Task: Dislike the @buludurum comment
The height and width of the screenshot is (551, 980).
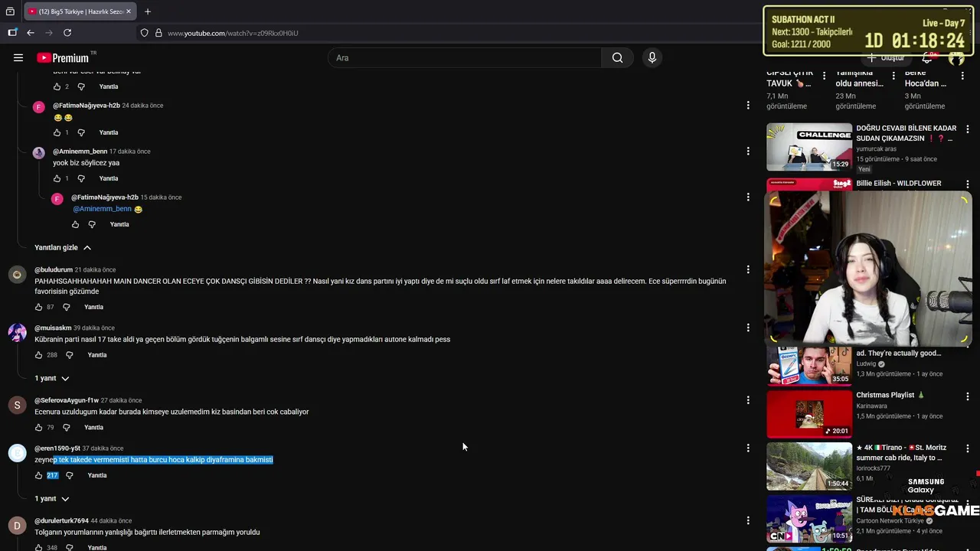Action: 66,307
